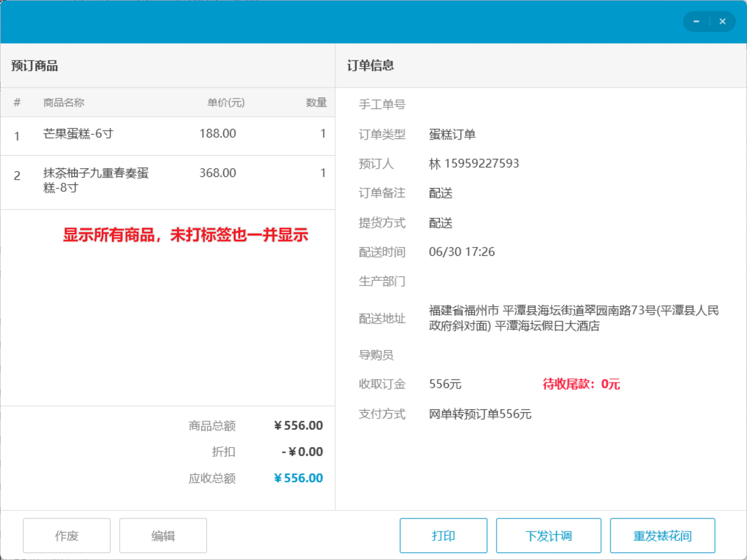Click the 数量 column header
The width and height of the screenshot is (747, 560).
click(316, 102)
